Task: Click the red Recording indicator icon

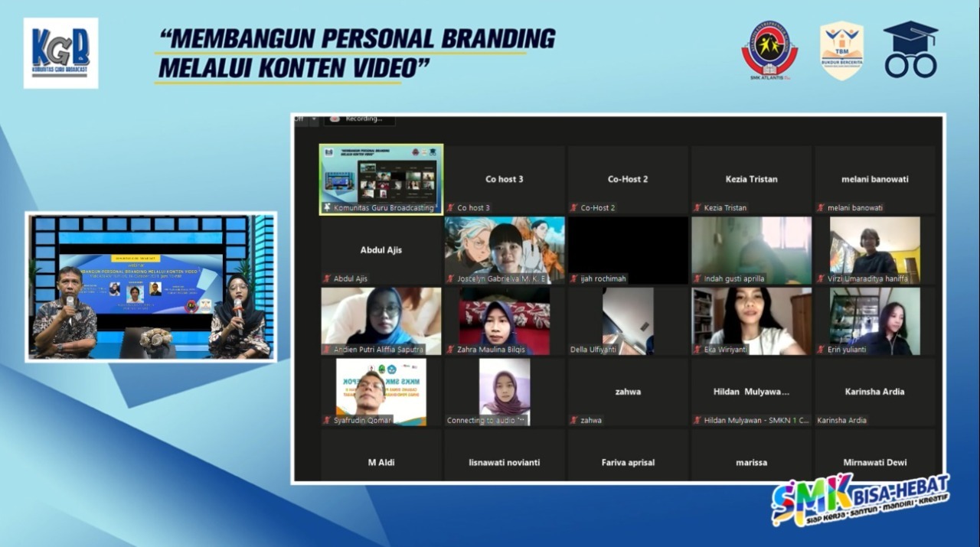Action: pyautogui.click(x=334, y=119)
